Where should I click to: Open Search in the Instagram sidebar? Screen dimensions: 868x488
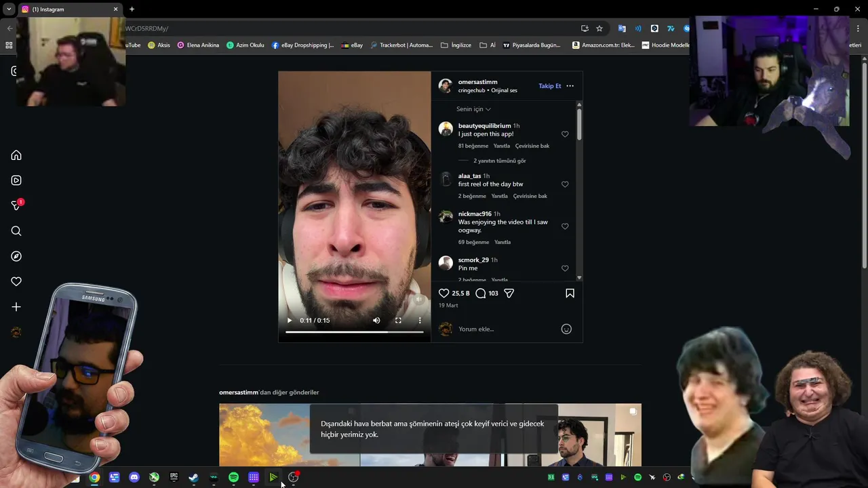(16, 231)
